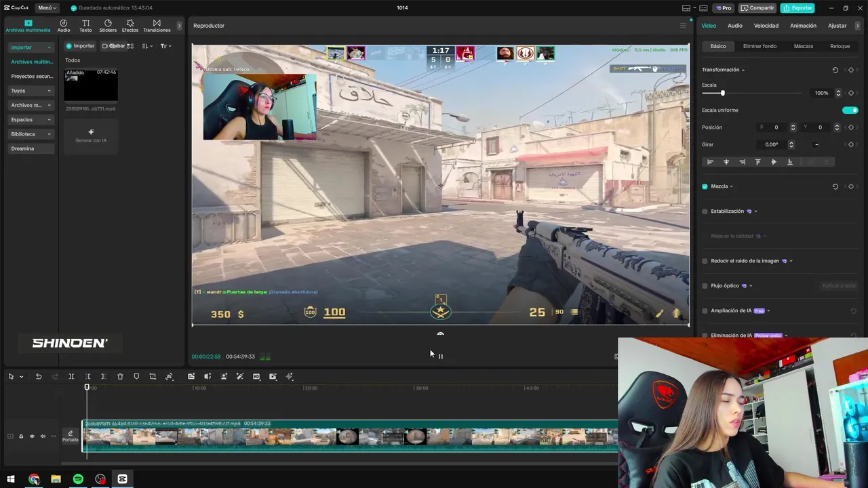Screen dimensions: 868x488
Task: Open the Efectos panel
Action: tap(130, 26)
